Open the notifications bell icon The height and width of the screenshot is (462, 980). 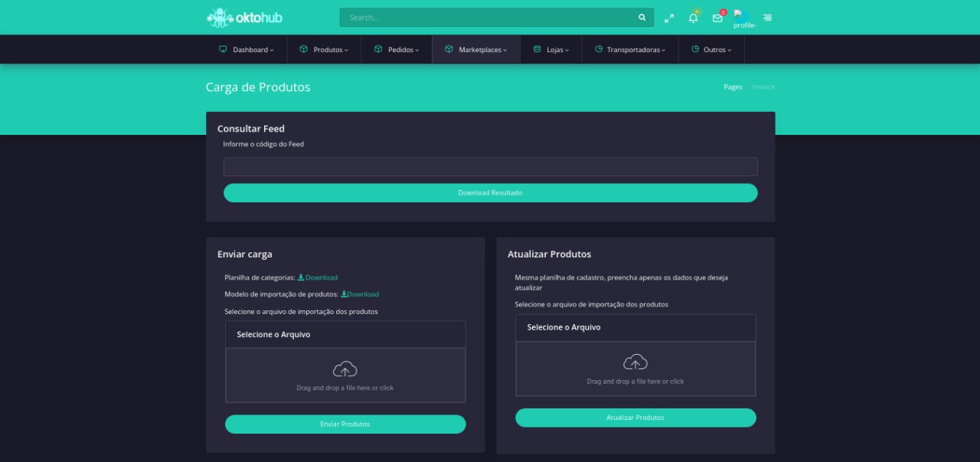[x=693, y=18]
